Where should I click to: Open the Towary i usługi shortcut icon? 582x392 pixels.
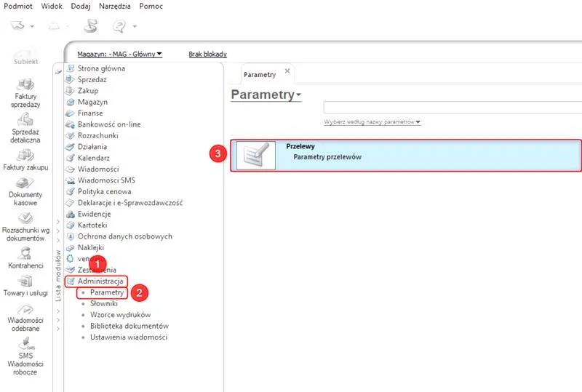(25, 281)
